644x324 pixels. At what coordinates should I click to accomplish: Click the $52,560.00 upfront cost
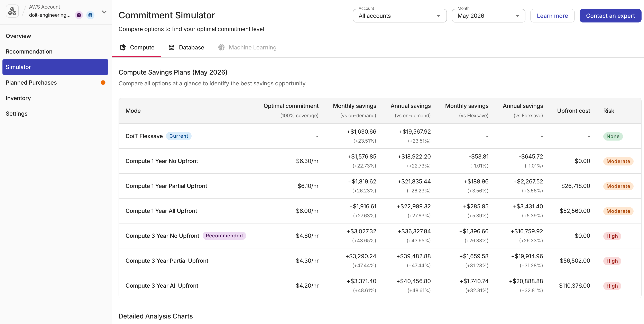pos(575,211)
